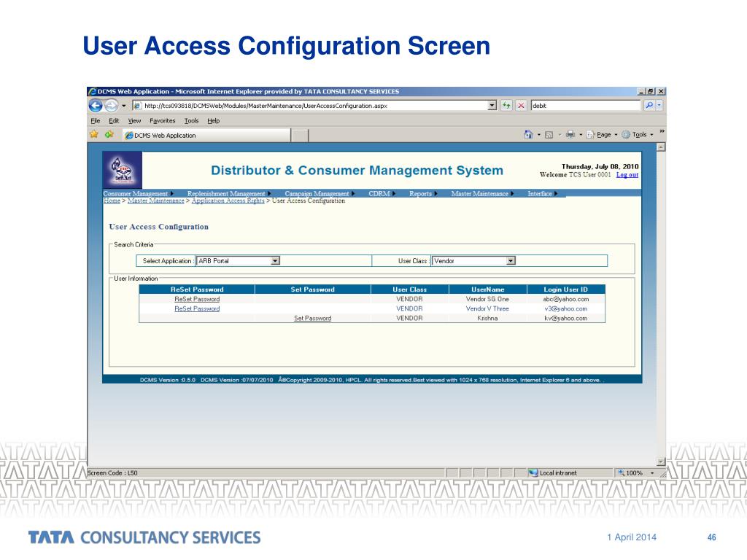Open the Interface menu
The width and height of the screenshot is (747, 560).
point(542,193)
